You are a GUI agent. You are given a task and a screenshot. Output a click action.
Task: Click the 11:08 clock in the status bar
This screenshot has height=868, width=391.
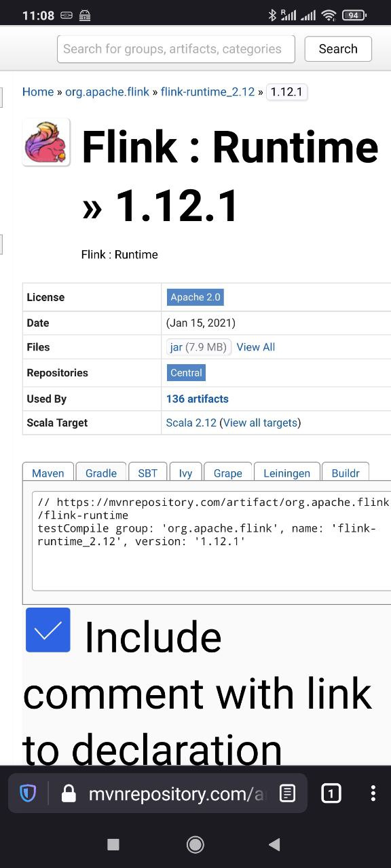pyautogui.click(x=38, y=15)
